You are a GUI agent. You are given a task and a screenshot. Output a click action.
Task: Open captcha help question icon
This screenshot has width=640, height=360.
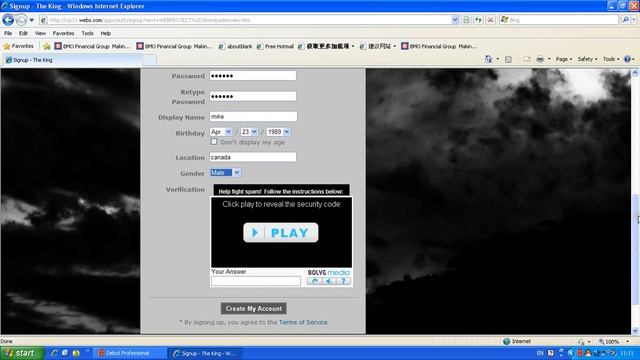343,281
